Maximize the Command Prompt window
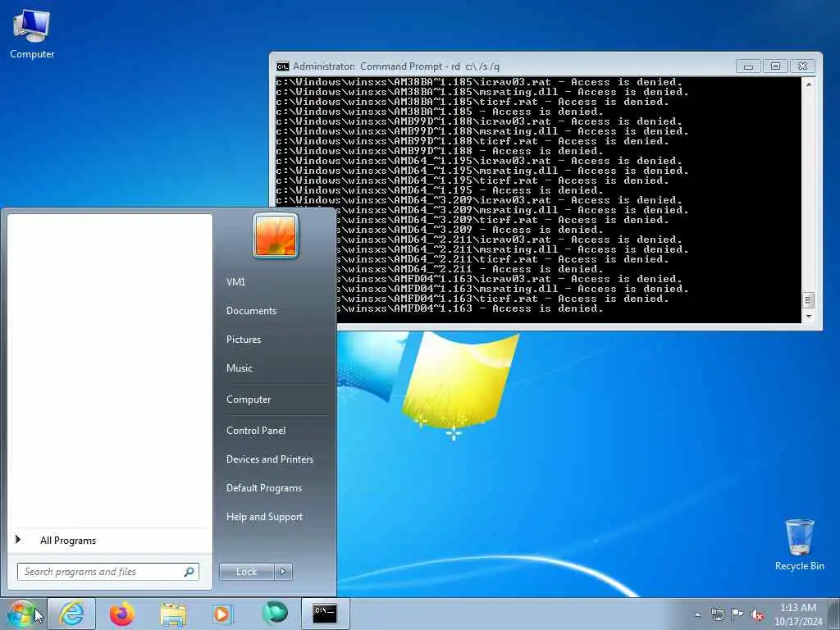Image resolution: width=840 pixels, height=630 pixels. [775, 66]
